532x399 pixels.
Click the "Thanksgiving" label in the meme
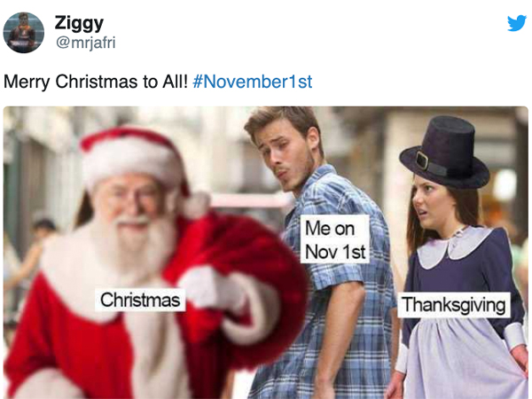pyautogui.click(x=453, y=304)
